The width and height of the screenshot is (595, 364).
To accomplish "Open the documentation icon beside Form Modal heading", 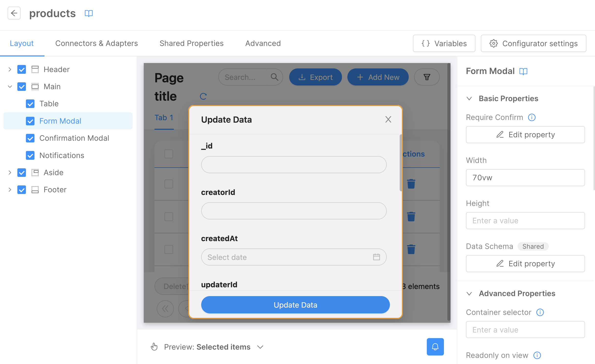I will pos(524,71).
